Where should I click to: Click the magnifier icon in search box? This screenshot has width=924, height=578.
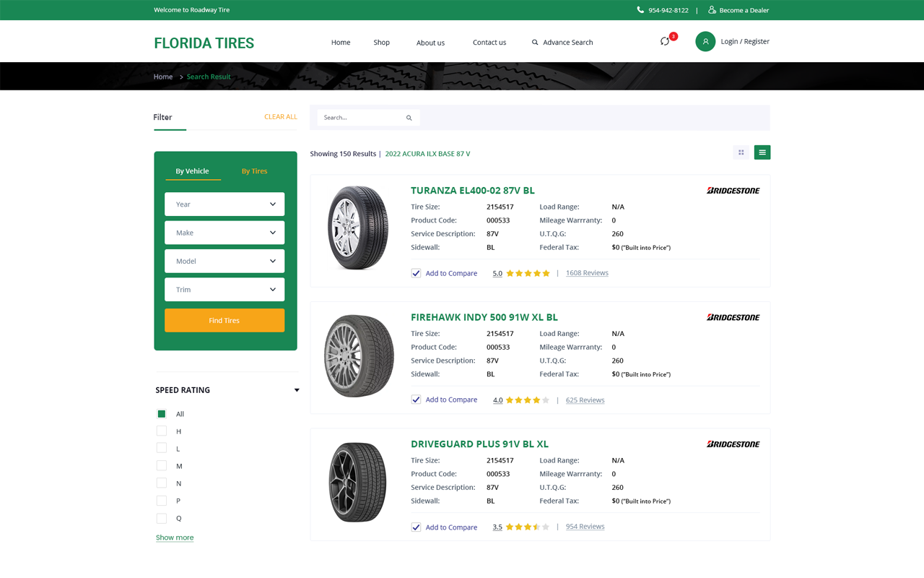(409, 118)
